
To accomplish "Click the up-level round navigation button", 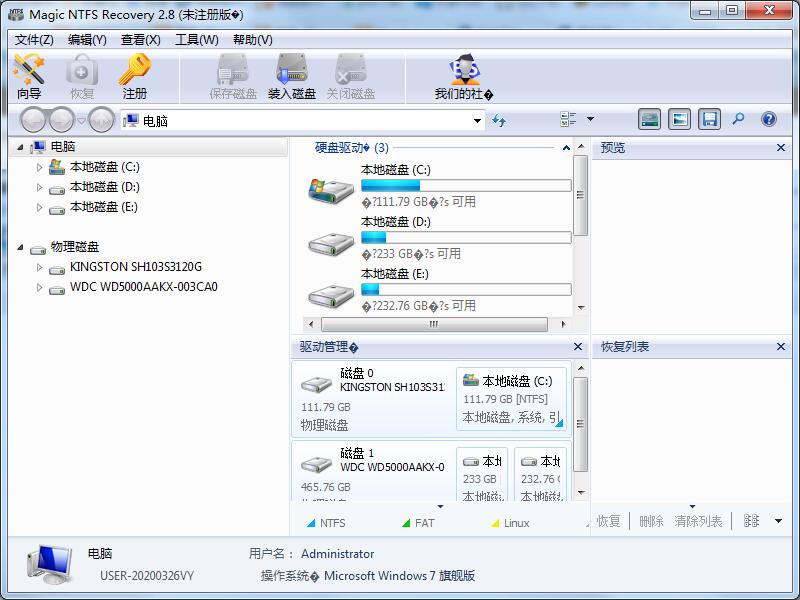I will click(101, 120).
